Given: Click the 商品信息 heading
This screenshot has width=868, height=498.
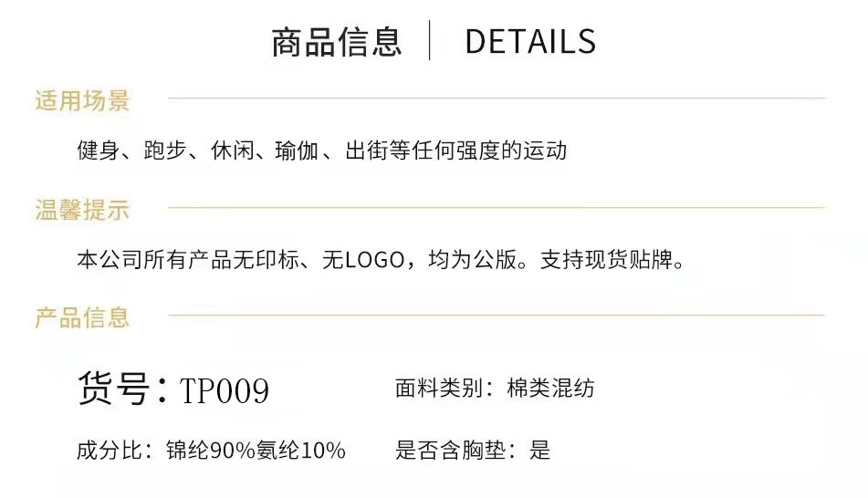Looking at the screenshot, I should click(x=336, y=42).
